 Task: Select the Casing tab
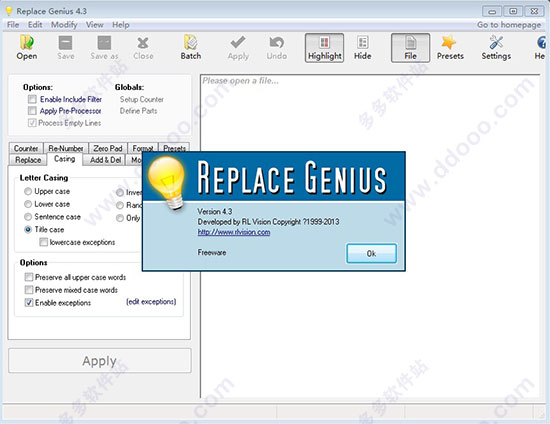point(65,159)
